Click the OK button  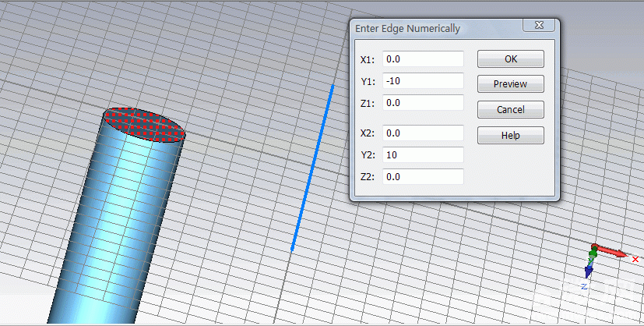coord(511,58)
